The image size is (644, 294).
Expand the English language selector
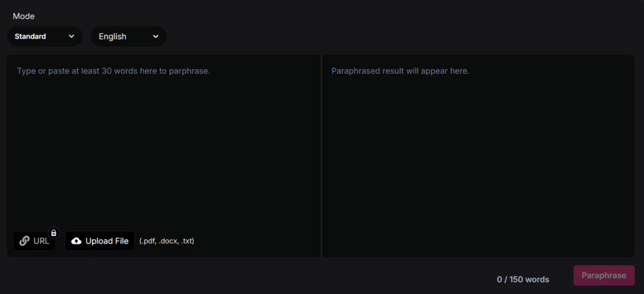tap(128, 36)
